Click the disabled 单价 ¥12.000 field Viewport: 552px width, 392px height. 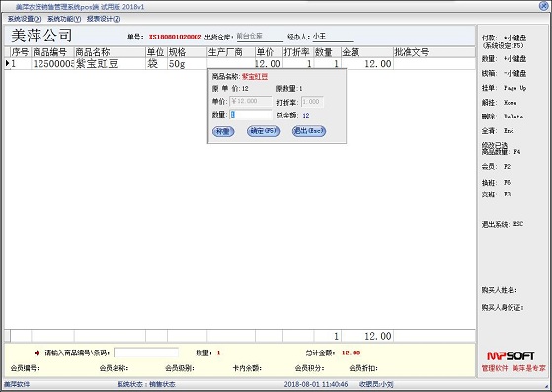(251, 101)
